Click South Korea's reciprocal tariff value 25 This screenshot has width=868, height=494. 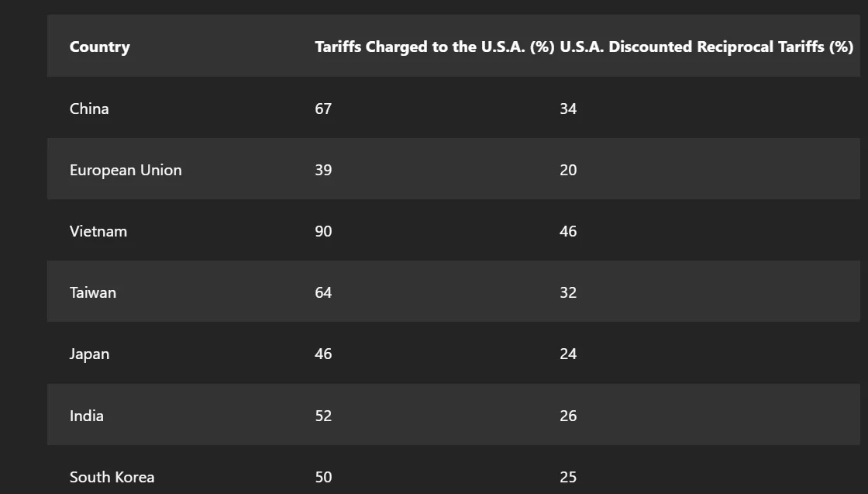pyautogui.click(x=568, y=477)
